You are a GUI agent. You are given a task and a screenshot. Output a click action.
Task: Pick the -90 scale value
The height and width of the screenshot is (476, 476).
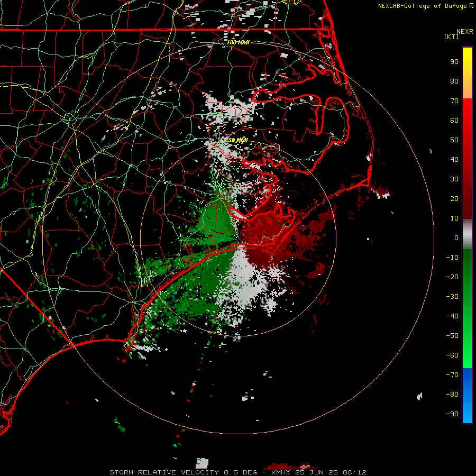tap(452, 414)
